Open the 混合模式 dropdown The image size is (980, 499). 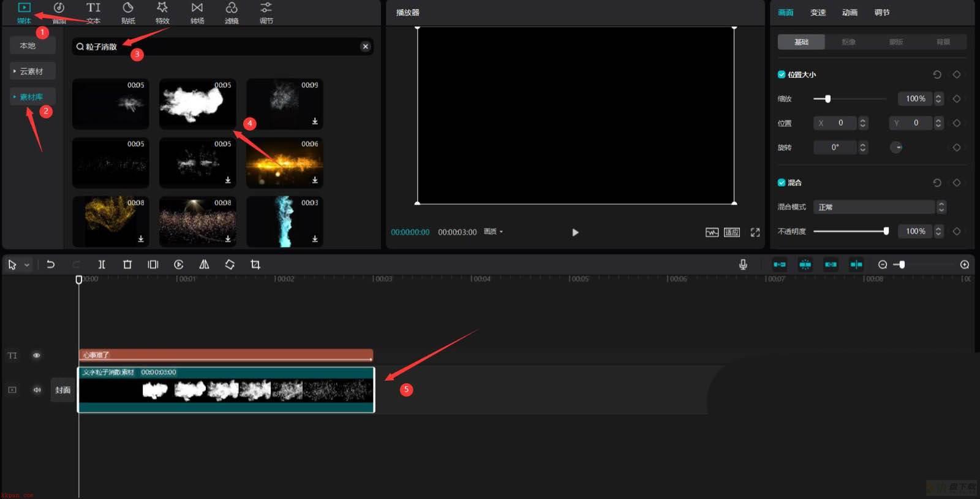coord(880,207)
